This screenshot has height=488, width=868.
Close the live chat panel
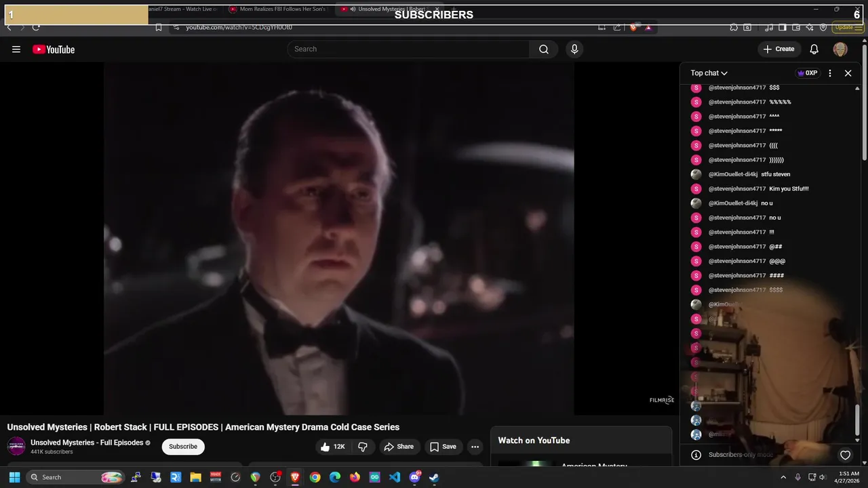(848, 73)
